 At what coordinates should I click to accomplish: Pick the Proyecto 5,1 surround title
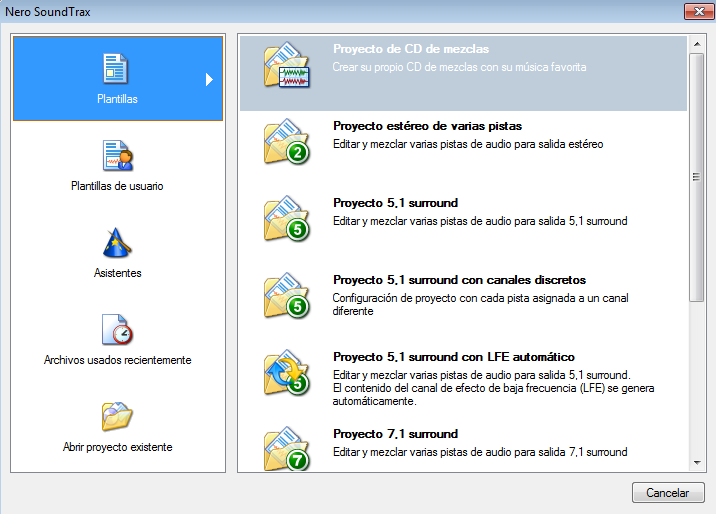pyautogui.click(x=395, y=203)
